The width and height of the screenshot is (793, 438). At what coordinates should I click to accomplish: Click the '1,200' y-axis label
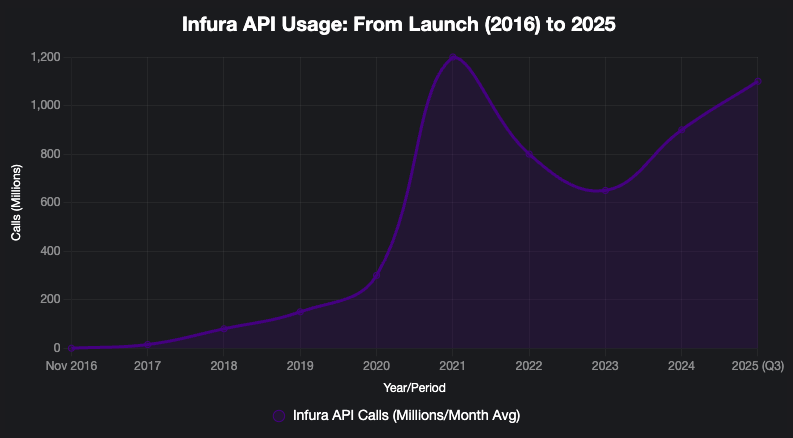coord(46,57)
